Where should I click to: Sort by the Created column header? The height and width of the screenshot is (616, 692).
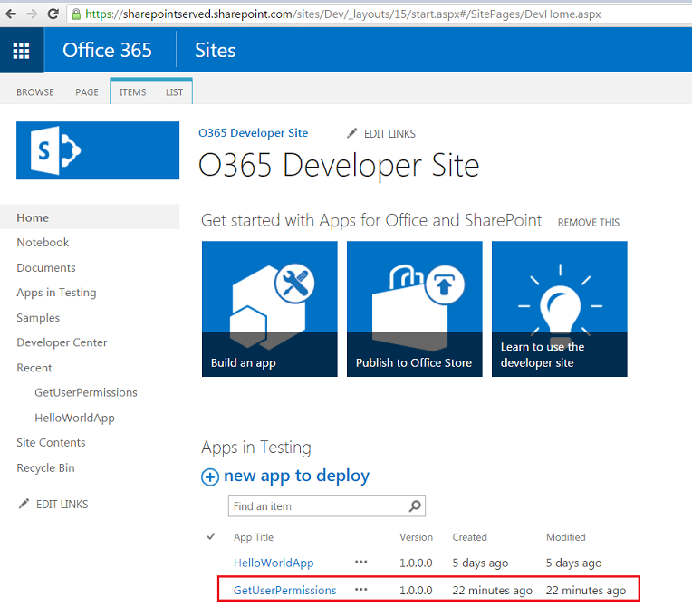point(469,537)
